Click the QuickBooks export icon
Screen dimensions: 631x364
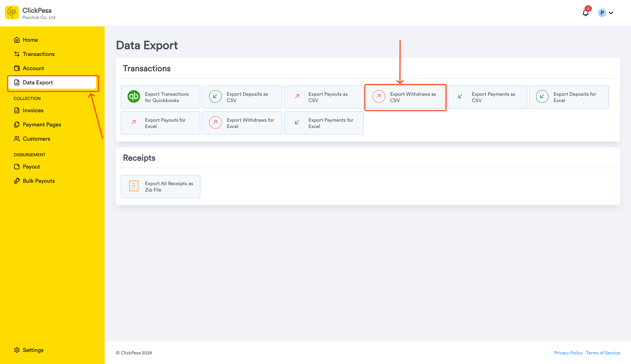tap(134, 96)
